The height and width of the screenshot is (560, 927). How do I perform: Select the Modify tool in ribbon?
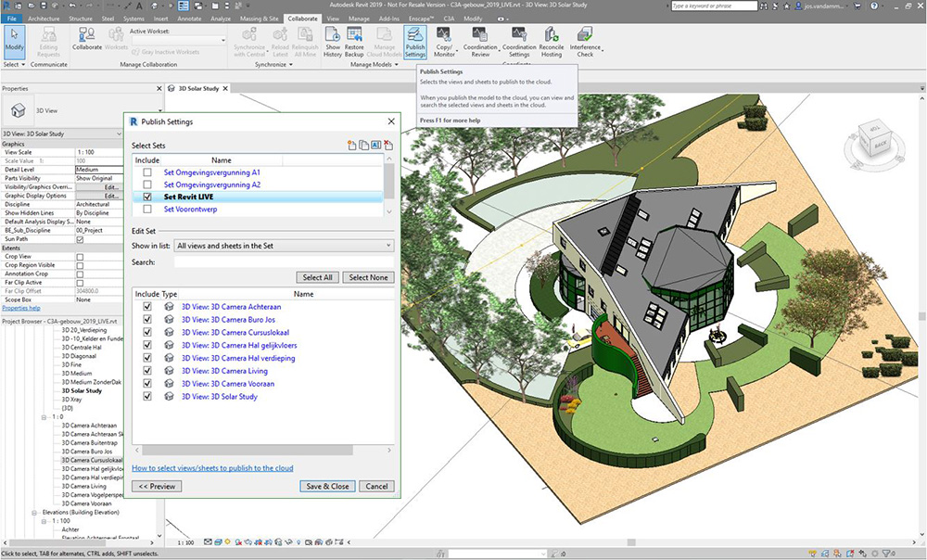14,42
